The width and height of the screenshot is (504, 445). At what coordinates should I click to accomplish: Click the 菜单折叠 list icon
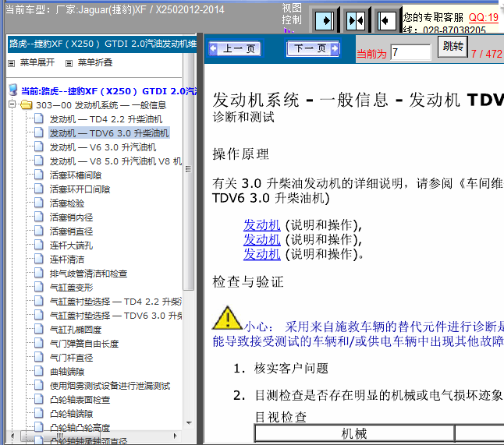click(x=69, y=63)
